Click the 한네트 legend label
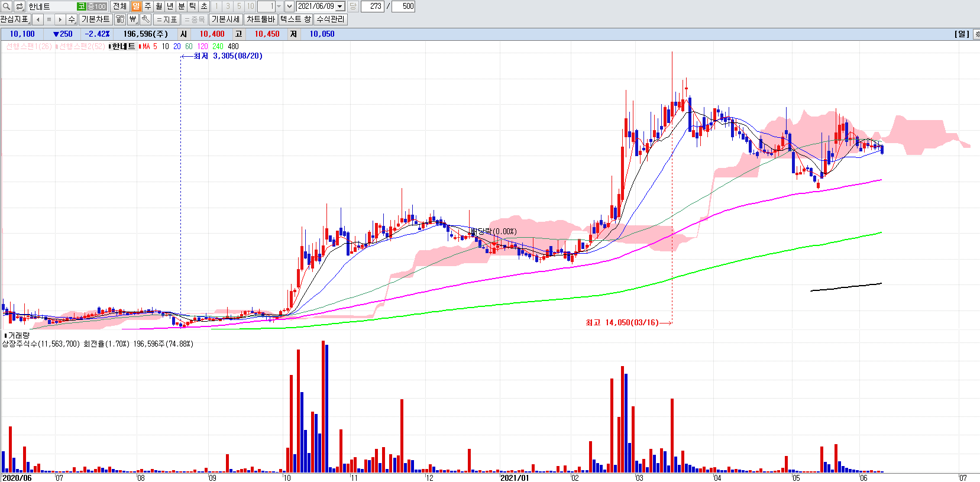Viewport: 980px width, 482px height. (x=124, y=46)
